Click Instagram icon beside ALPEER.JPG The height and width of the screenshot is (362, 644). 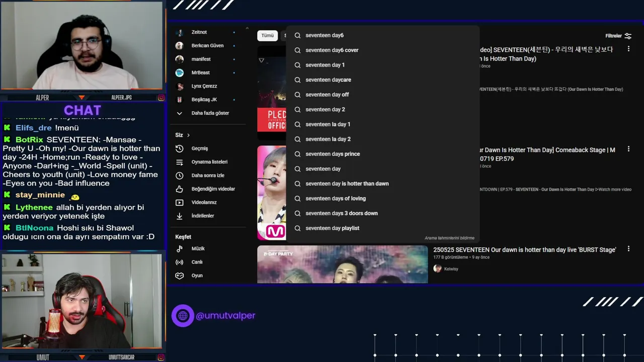click(161, 98)
